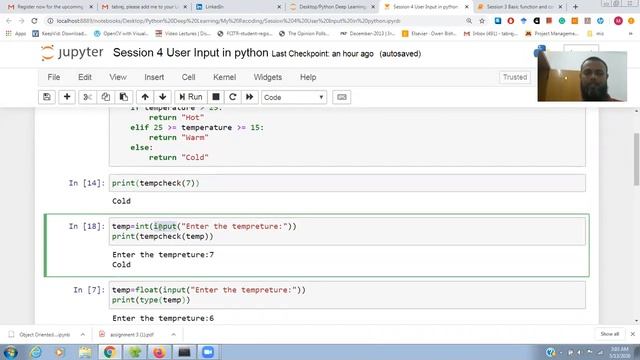Click the notebook vertical scrollbar

pyautogui.click(x=636, y=159)
